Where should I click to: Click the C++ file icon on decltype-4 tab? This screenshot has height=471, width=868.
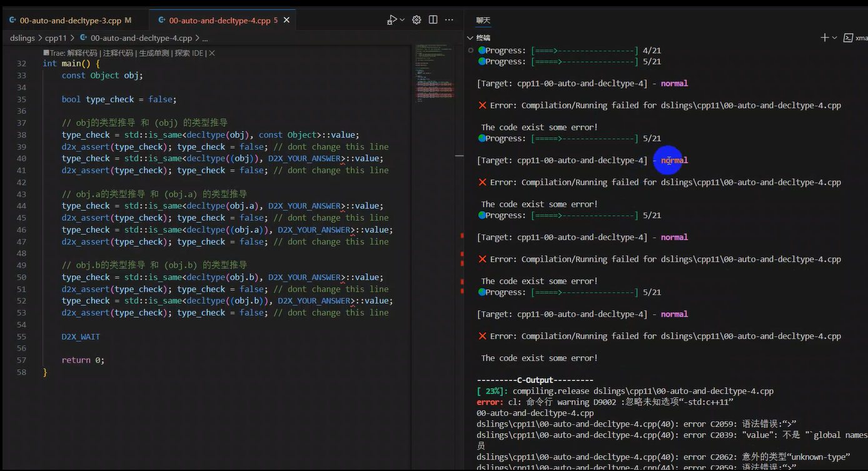[x=161, y=21]
